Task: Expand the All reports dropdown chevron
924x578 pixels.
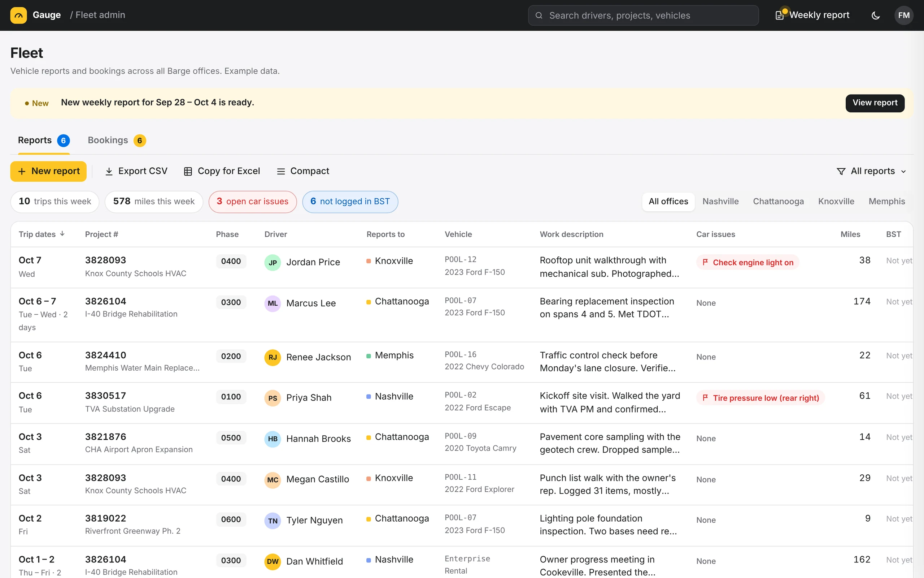Action: coord(903,171)
